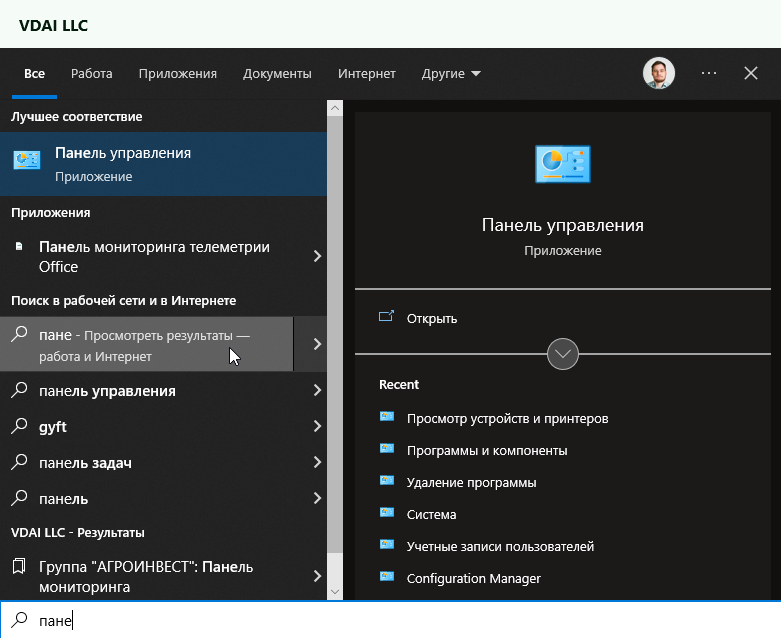Open recent Configuration Manager item
The height and width of the screenshot is (638, 781).
point(473,578)
